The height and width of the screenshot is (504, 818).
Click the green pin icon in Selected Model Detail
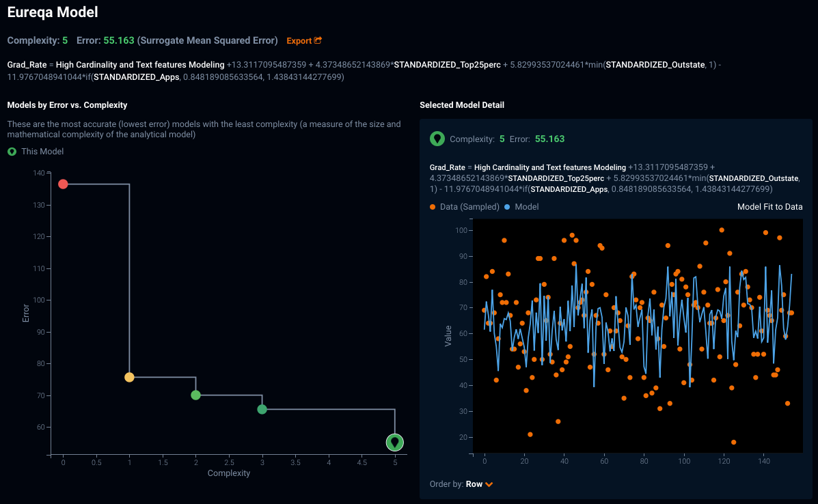(437, 139)
